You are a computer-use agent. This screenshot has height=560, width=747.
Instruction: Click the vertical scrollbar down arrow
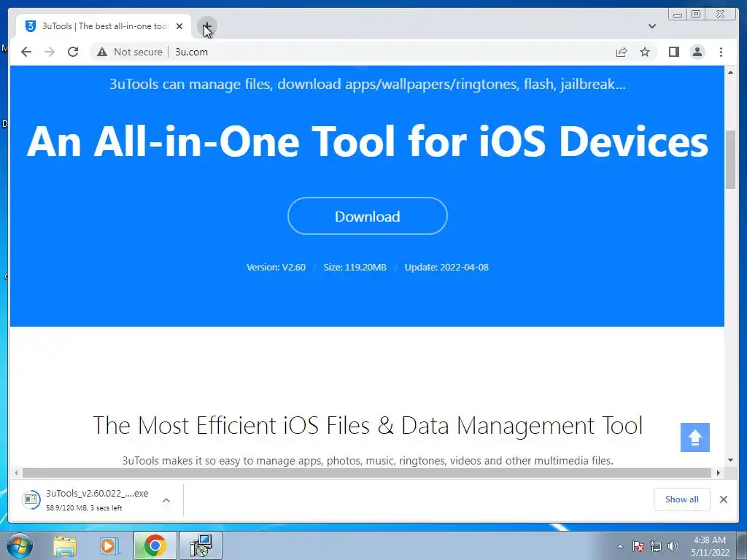pyautogui.click(x=731, y=460)
